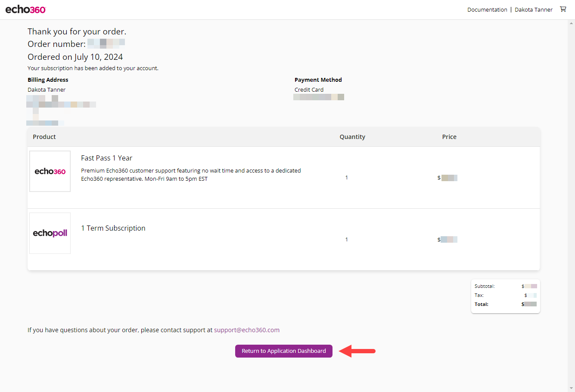The height and width of the screenshot is (392, 575).
Task: Click the Quantity column header
Action: tap(352, 137)
